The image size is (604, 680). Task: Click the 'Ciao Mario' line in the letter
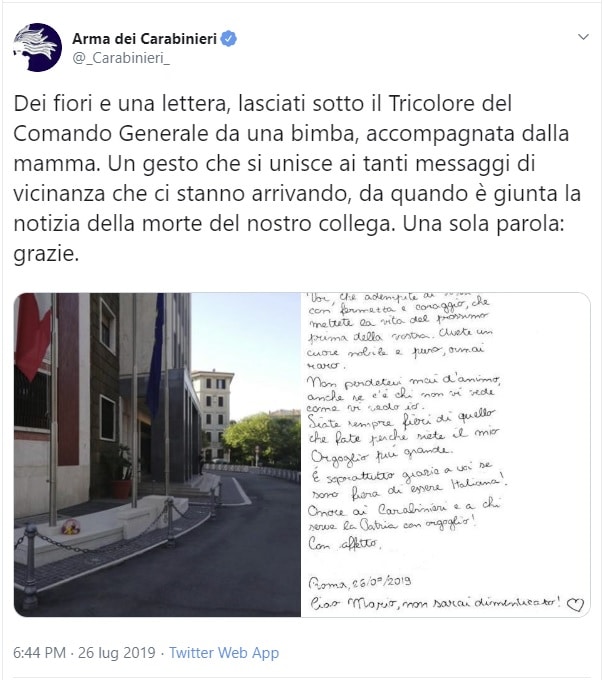coord(435,603)
